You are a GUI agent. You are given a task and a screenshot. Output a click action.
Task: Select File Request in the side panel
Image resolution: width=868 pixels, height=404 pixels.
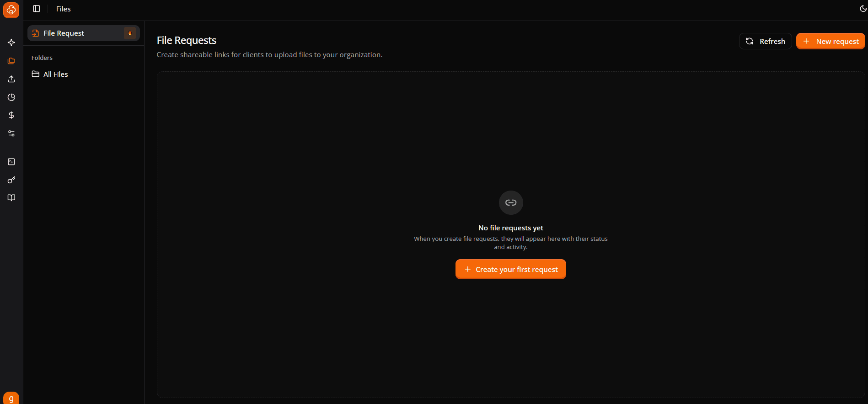point(84,33)
